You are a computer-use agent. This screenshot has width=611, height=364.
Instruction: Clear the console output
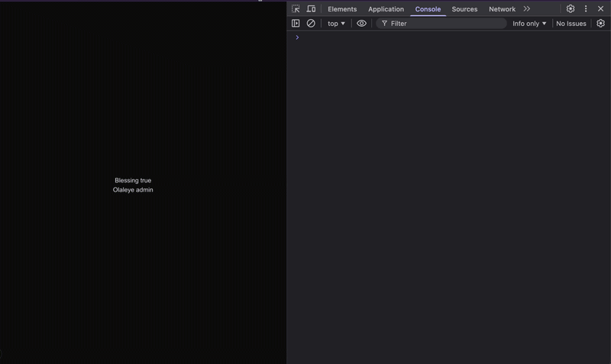[311, 24]
